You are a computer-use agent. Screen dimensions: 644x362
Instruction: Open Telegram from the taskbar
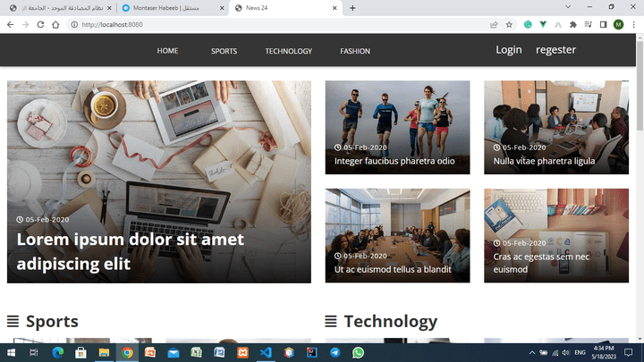(x=335, y=352)
